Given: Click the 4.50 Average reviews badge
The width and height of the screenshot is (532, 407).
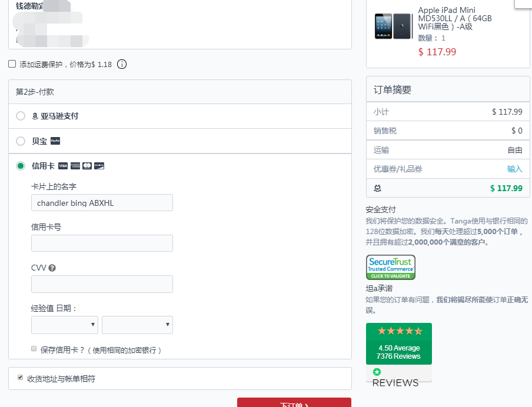Looking at the screenshot, I should tap(399, 343).
